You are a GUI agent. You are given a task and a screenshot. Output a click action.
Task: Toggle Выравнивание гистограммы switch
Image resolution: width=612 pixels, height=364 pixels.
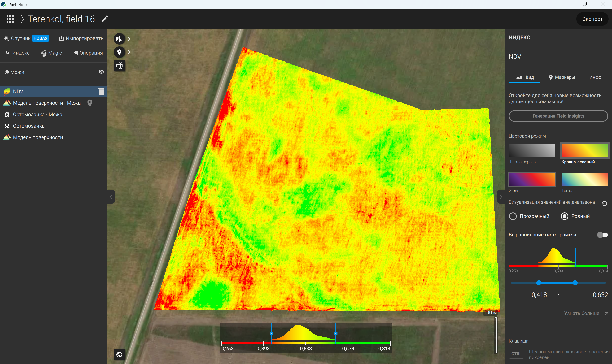(603, 235)
